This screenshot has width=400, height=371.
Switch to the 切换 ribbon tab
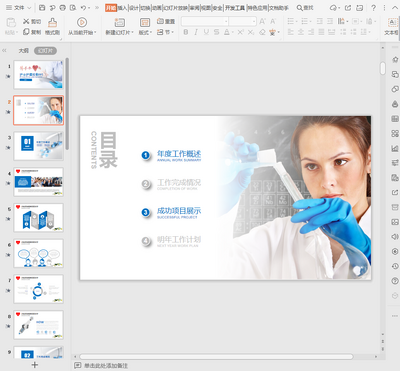click(145, 8)
